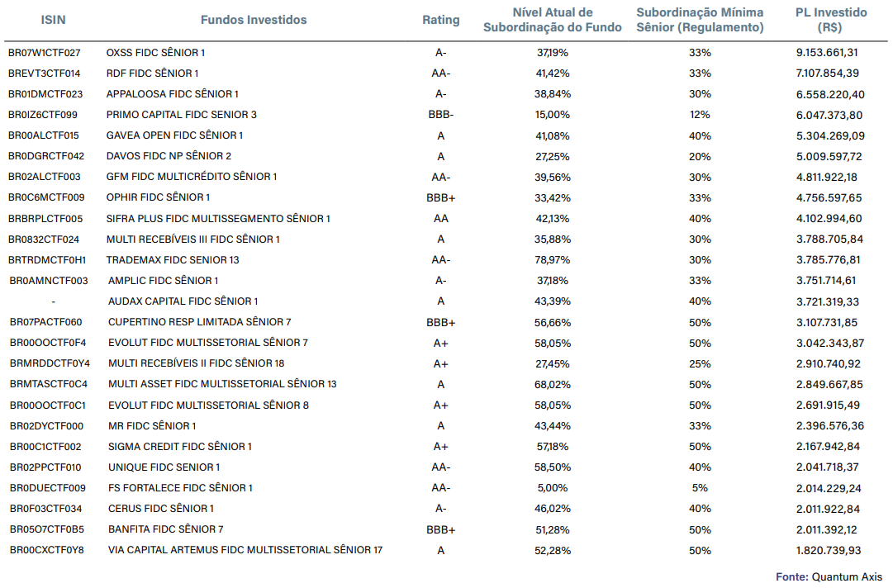
Task: Select the SIFRA PLUS FIDC MULTISSEGMENTO fund
Action: pyautogui.click(x=218, y=219)
